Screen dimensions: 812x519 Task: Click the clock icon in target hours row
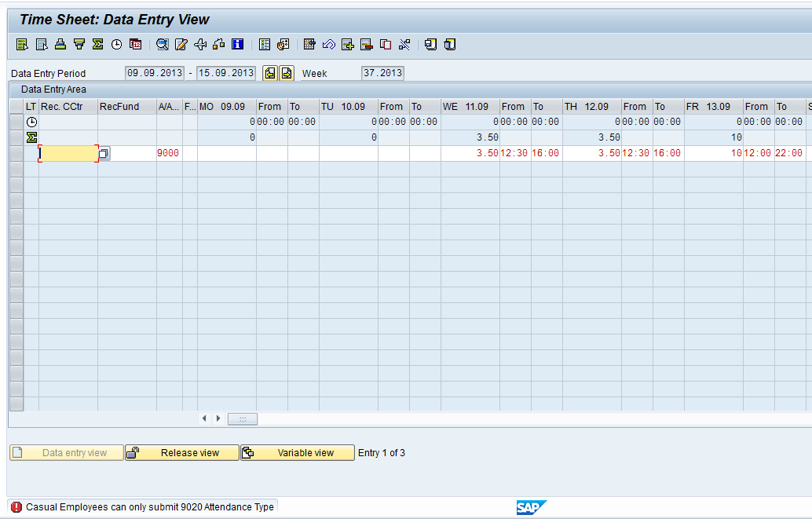pyautogui.click(x=31, y=122)
